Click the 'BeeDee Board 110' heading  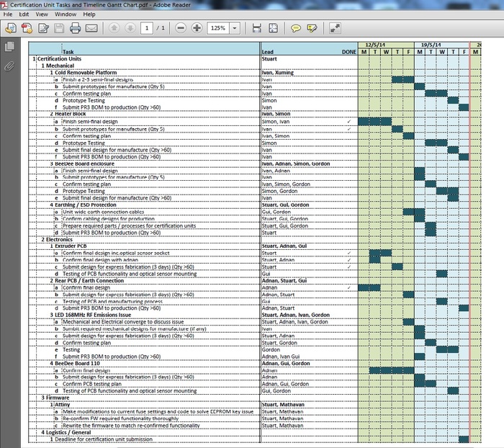coord(77,364)
